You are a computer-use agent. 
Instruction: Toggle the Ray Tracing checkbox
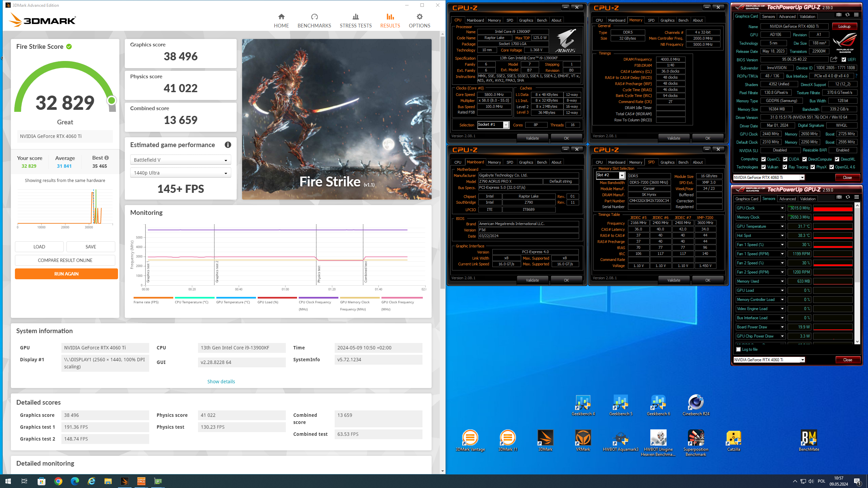[x=785, y=167]
